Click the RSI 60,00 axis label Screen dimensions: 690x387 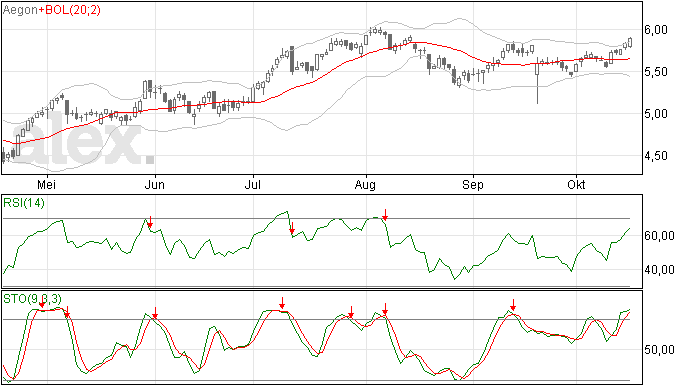click(x=659, y=236)
